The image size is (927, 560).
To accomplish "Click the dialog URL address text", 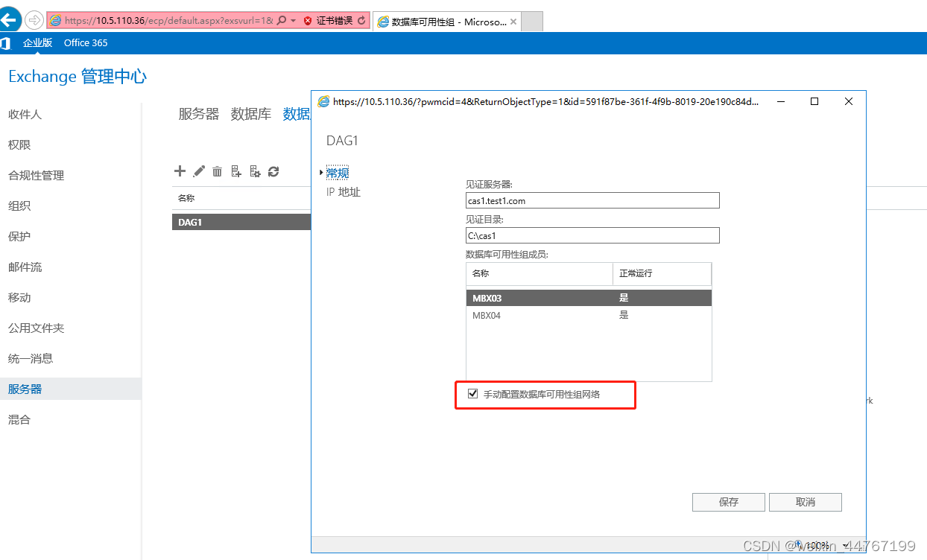I will tap(546, 101).
